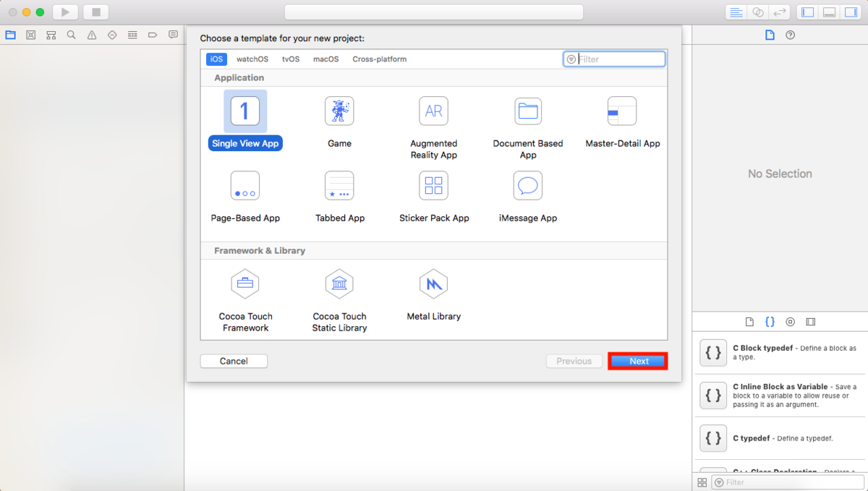Image resolution: width=868 pixels, height=491 pixels.
Task: Select the Game template
Action: [x=339, y=121]
